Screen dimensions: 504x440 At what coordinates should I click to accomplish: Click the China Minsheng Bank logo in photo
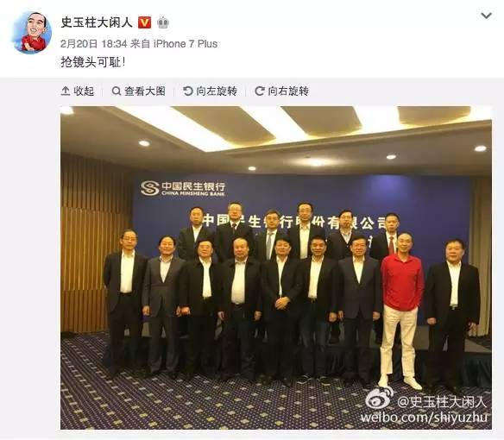point(183,189)
